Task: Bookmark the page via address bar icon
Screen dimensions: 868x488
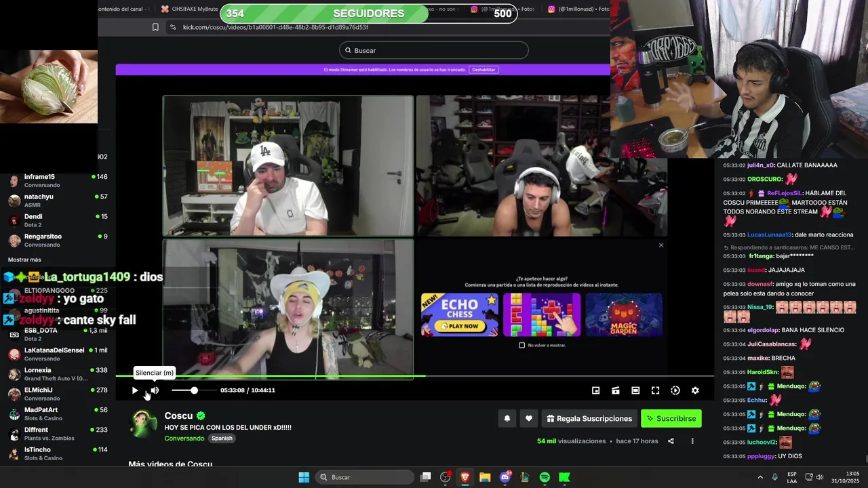Action: tap(155, 27)
